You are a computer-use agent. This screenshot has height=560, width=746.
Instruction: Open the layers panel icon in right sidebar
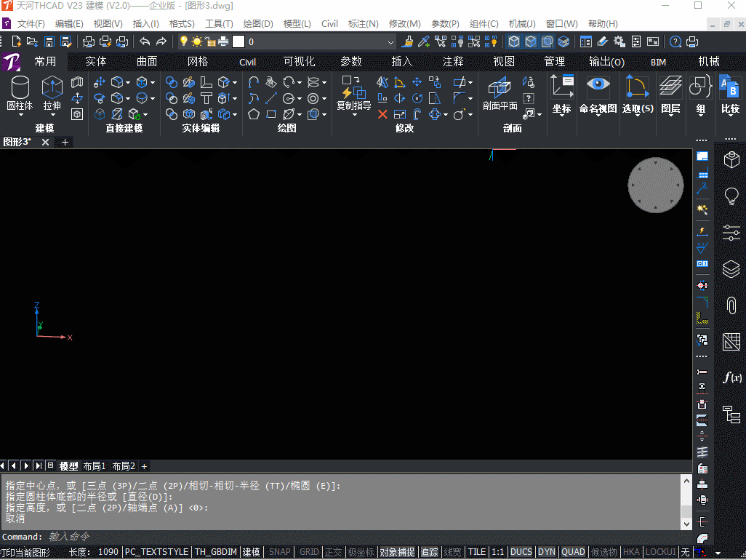[x=731, y=269]
